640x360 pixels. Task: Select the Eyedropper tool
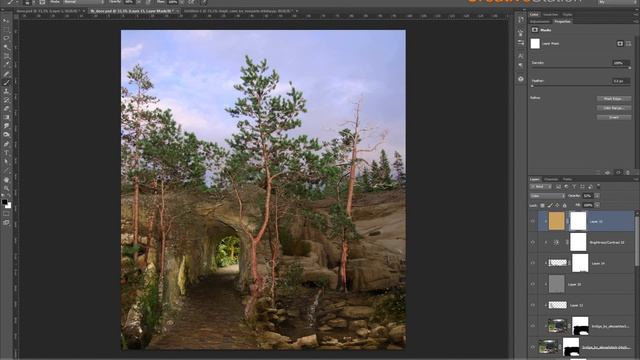tap(6, 65)
